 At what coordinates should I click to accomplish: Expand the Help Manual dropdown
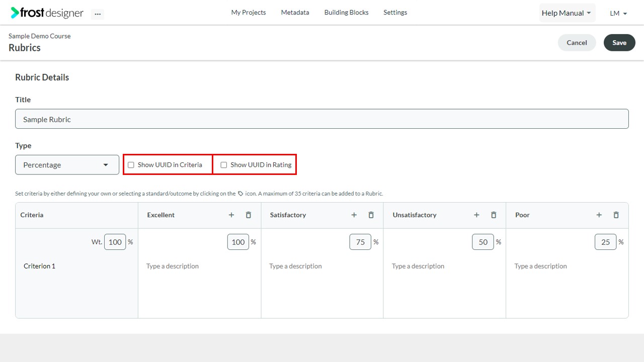[x=567, y=13]
